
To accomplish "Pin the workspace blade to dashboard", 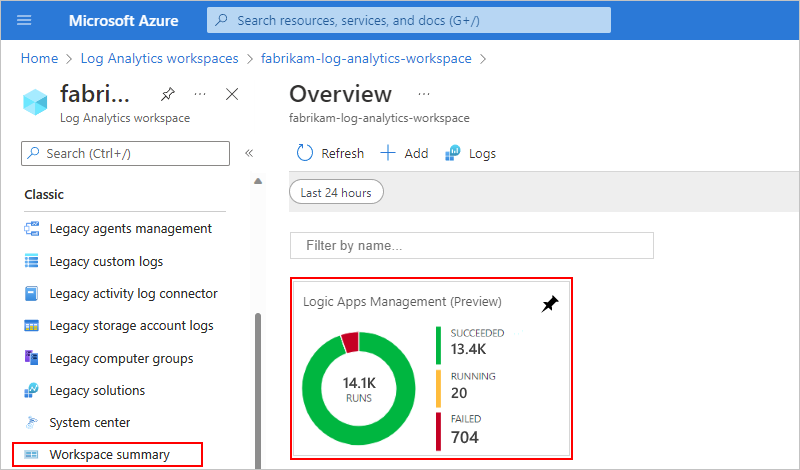I will point(167,94).
